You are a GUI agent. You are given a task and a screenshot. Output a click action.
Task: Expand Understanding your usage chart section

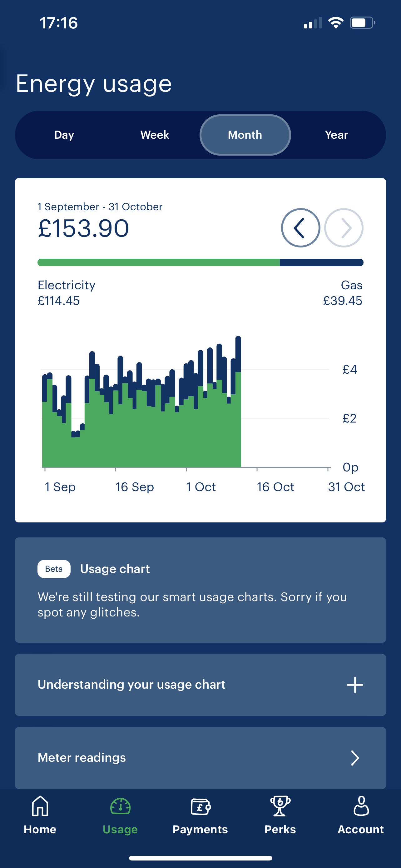(132, 685)
